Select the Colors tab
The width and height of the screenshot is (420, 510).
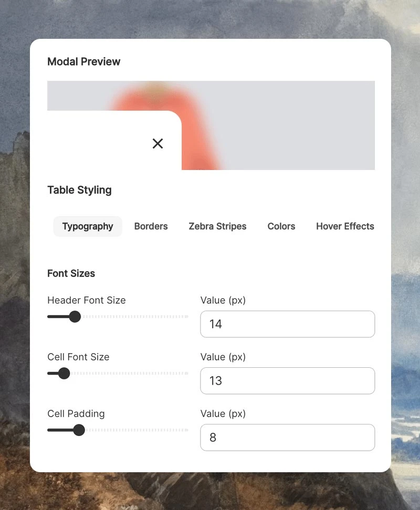point(281,226)
